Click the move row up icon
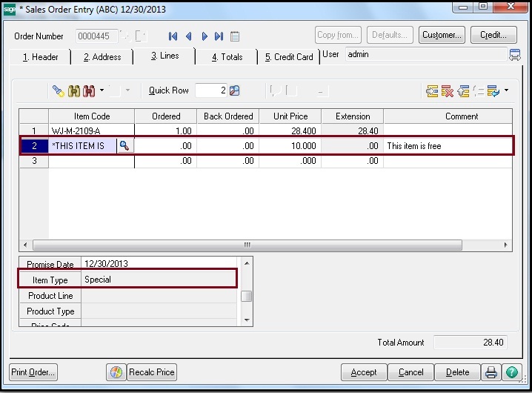532x393 pixels. (463, 91)
